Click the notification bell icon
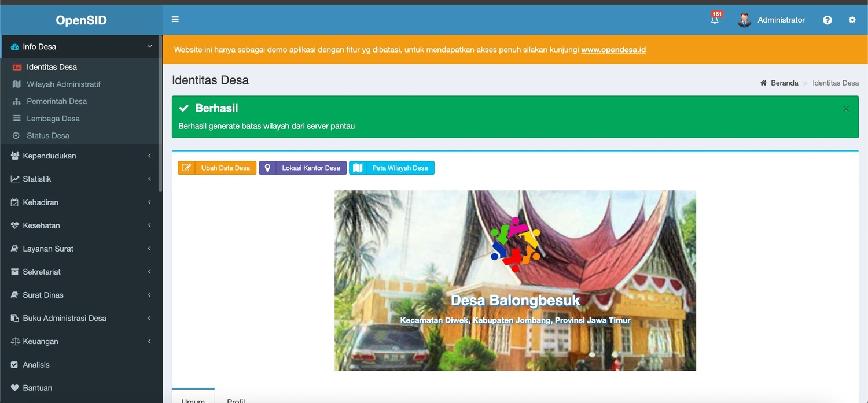This screenshot has height=403, width=868. tap(715, 20)
